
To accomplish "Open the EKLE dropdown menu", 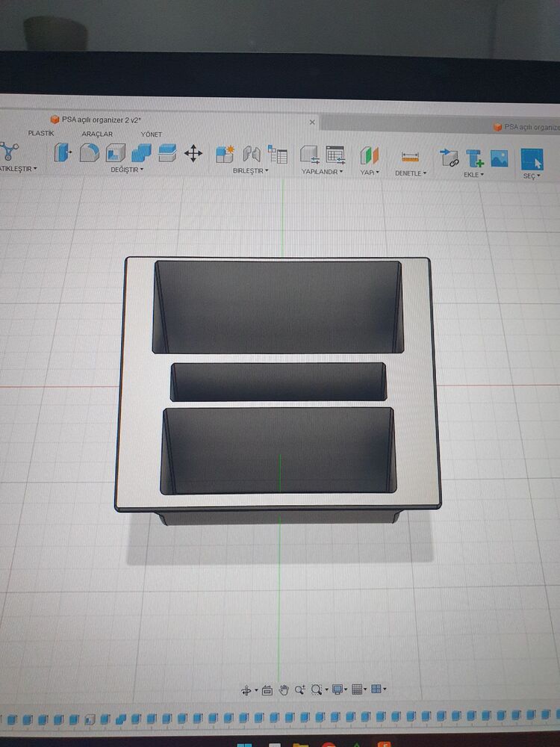I will 474,175.
